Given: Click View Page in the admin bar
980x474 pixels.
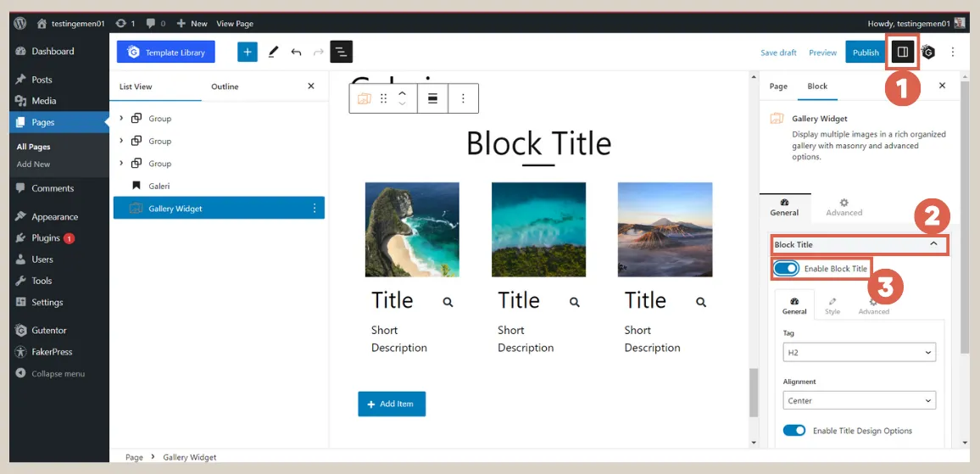Looking at the screenshot, I should pos(234,23).
